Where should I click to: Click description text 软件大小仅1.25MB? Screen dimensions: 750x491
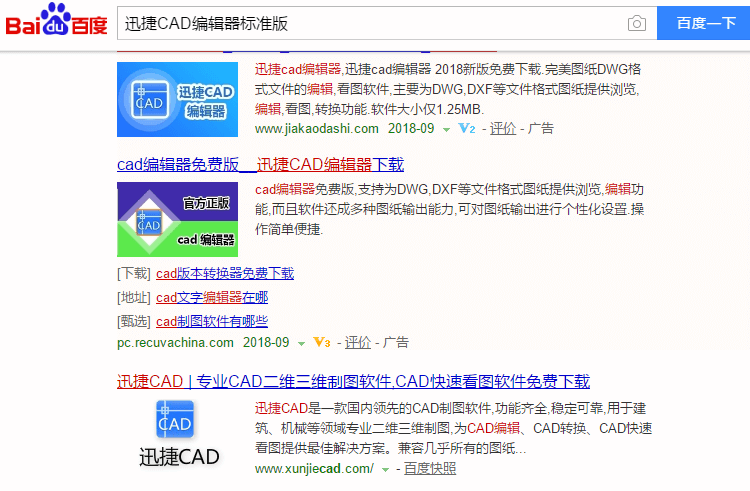click(428, 109)
